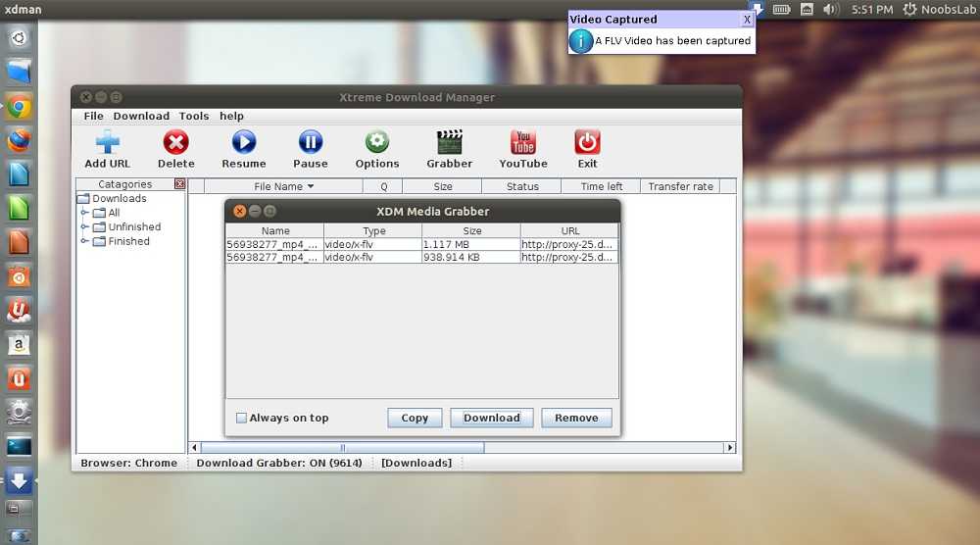The image size is (980, 545).
Task: Click '[Downloads]' status bar entry
Action: click(x=416, y=463)
